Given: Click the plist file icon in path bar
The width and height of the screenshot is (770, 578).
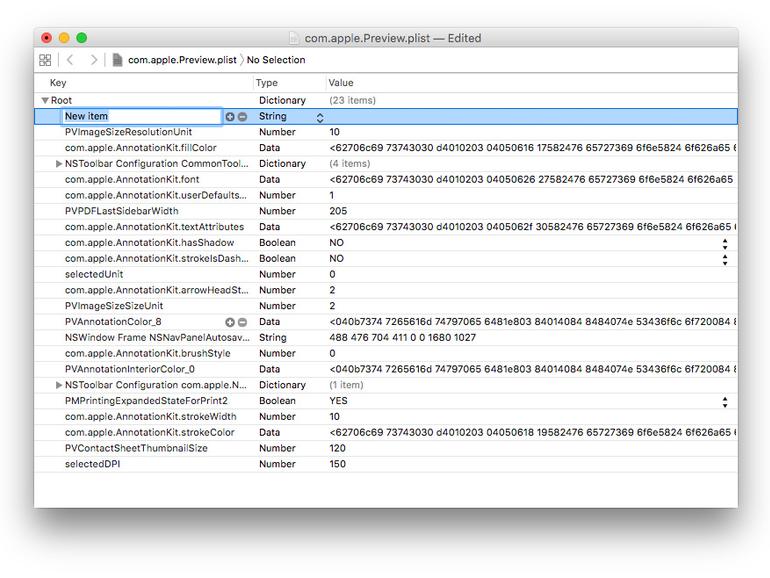Looking at the screenshot, I should pos(117,60).
